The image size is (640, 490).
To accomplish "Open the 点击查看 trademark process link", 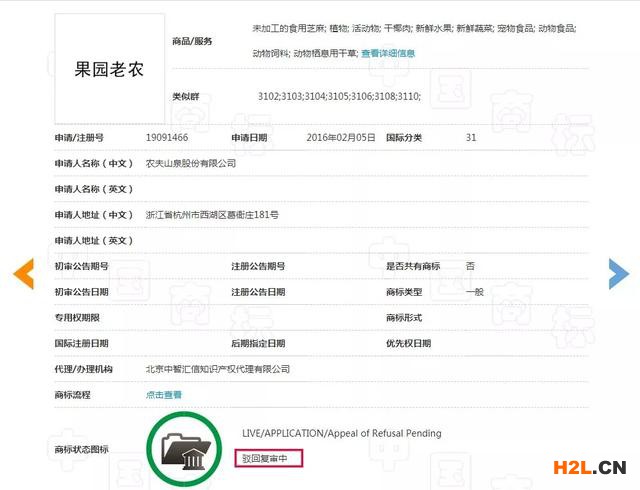I will [x=164, y=395].
